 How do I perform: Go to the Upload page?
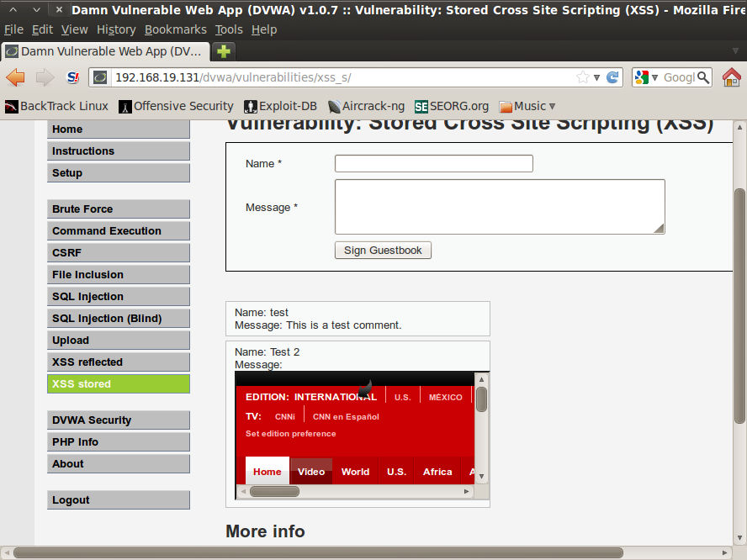pyautogui.click(x=119, y=341)
